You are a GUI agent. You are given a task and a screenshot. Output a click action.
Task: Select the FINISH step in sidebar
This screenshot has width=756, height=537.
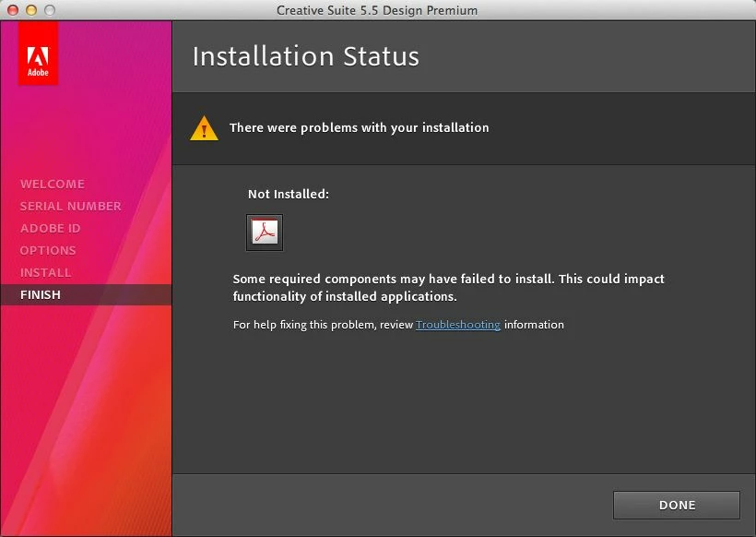click(86, 294)
